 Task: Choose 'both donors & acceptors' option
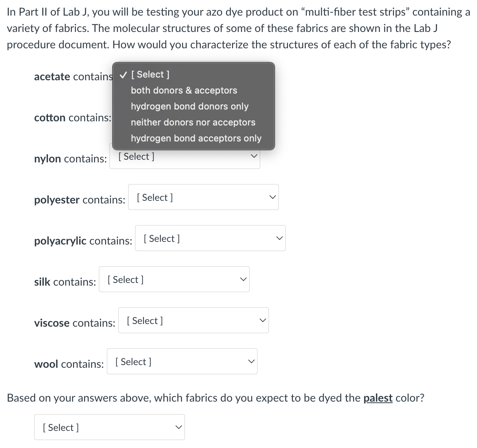point(184,91)
